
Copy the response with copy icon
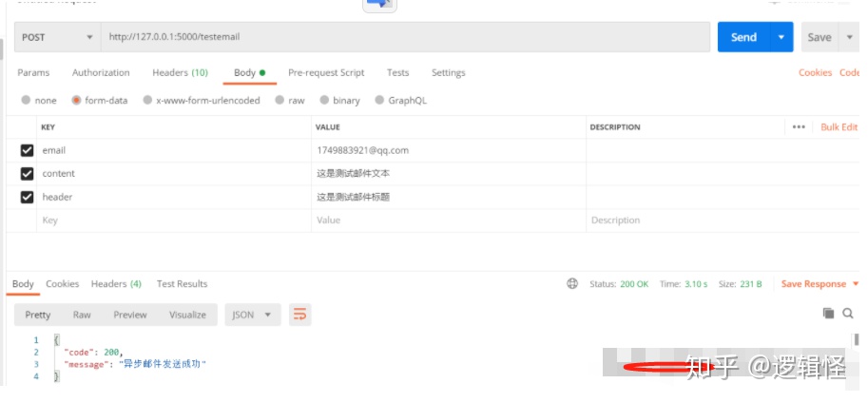pyautogui.click(x=828, y=314)
